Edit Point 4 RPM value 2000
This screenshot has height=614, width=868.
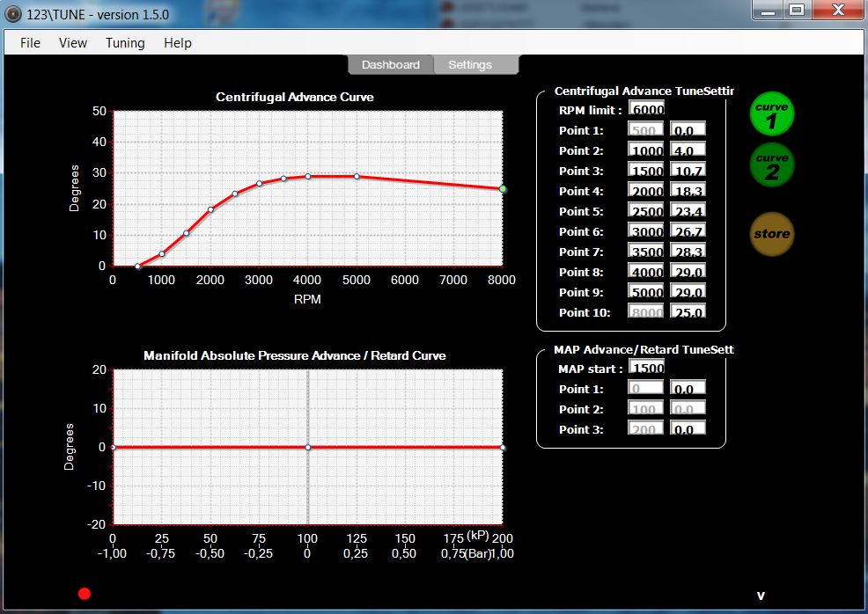coord(646,191)
